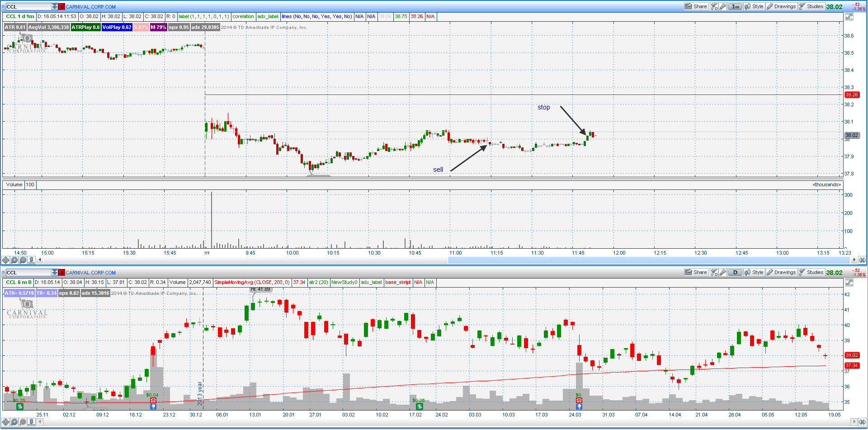Click TR= 0.34 label in lower chart
868x430 pixels.
click(46, 293)
